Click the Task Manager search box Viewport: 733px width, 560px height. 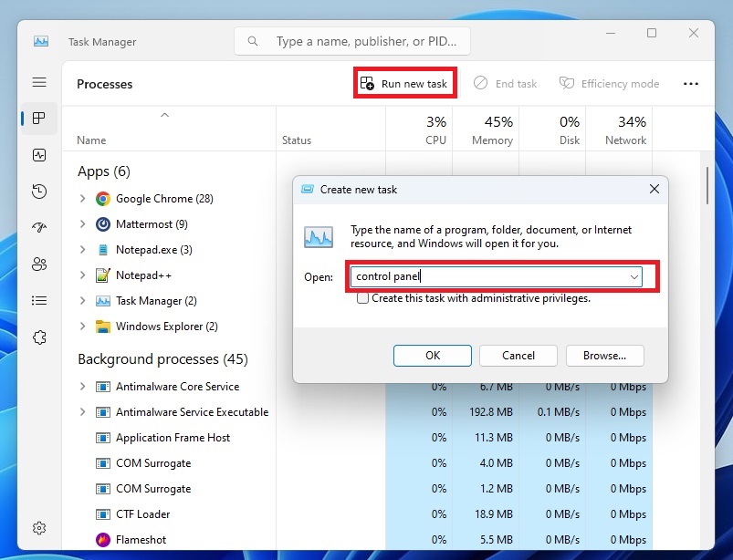coord(353,41)
